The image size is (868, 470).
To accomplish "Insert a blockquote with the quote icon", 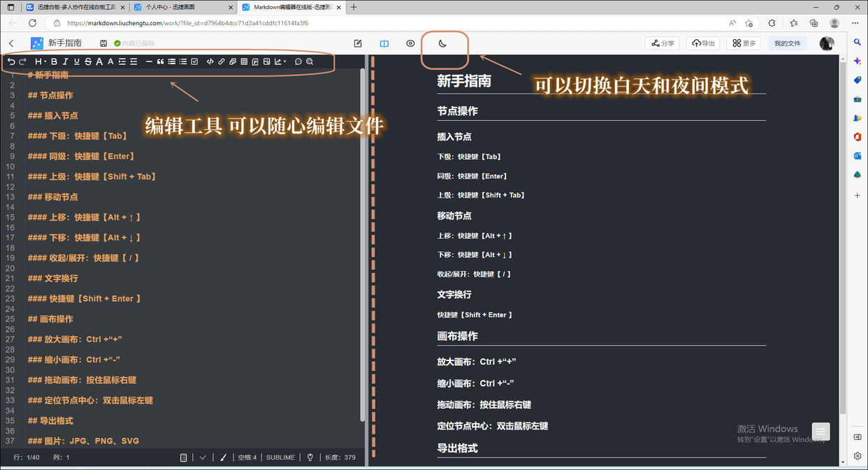I will (161, 61).
